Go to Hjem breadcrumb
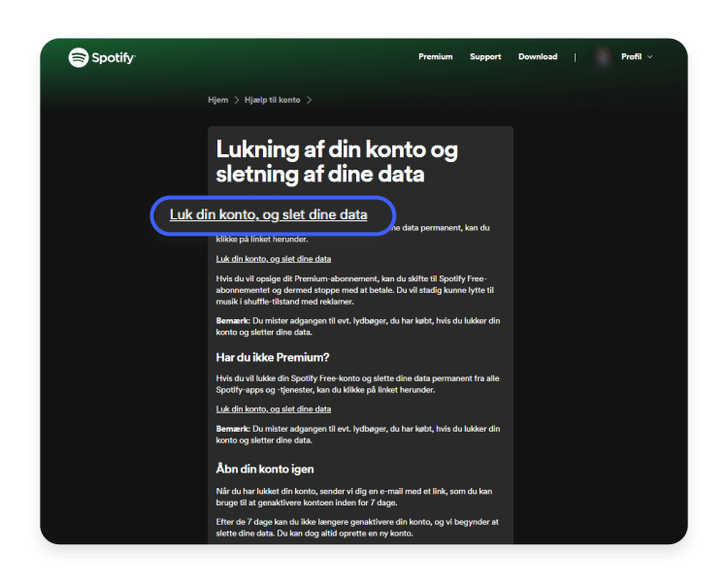The image size is (728, 585). tap(217, 100)
